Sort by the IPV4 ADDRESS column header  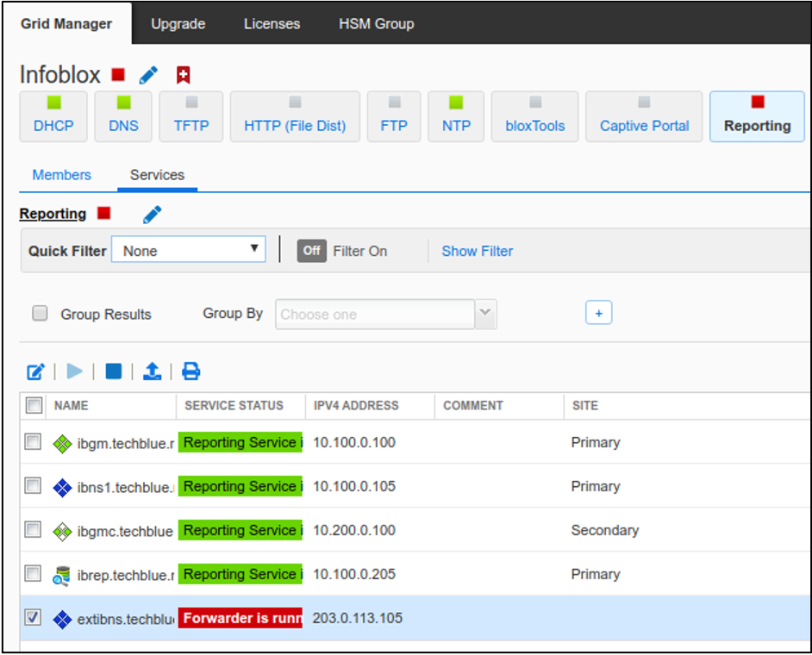pyautogui.click(x=356, y=405)
